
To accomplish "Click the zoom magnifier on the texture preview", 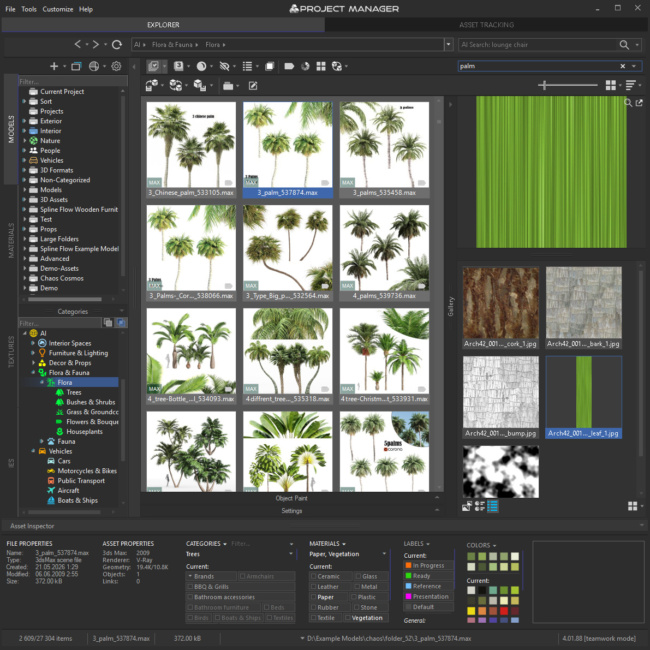I will (x=628, y=102).
